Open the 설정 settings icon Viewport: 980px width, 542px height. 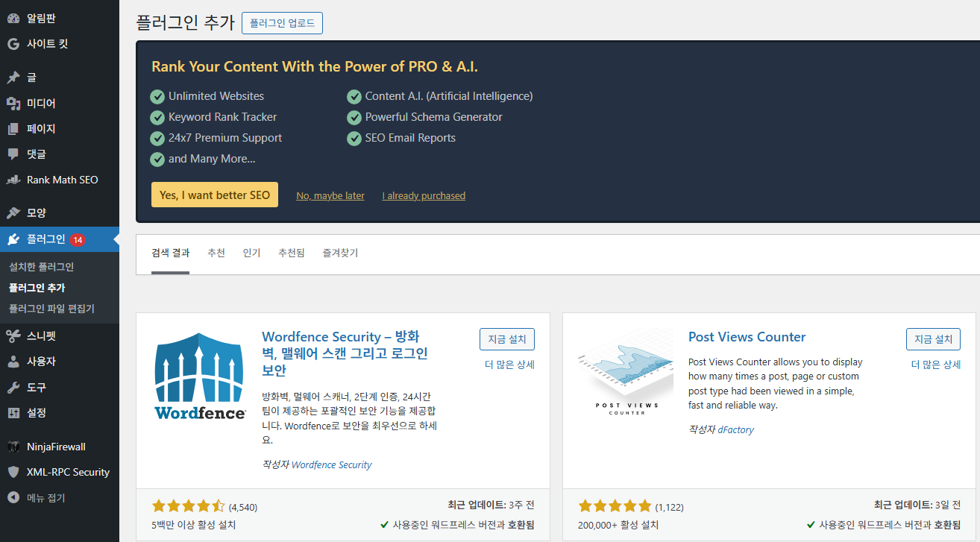pyautogui.click(x=13, y=412)
